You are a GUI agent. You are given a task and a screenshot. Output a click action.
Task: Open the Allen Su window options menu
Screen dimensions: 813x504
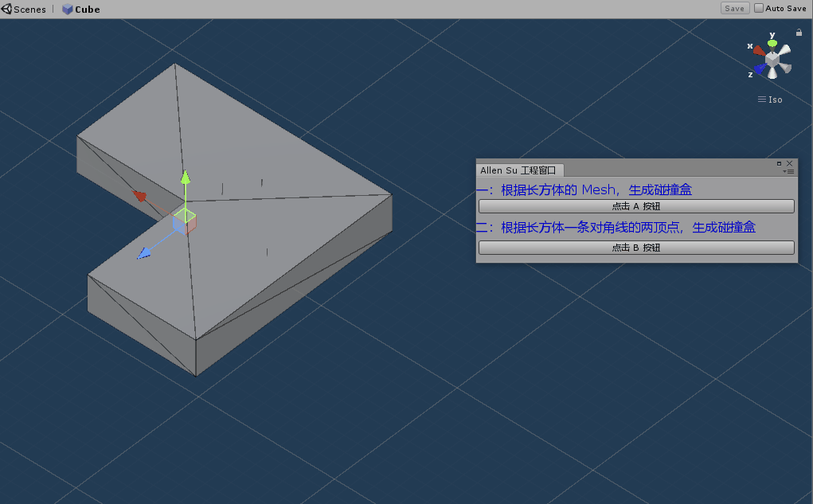click(x=788, y=172)
